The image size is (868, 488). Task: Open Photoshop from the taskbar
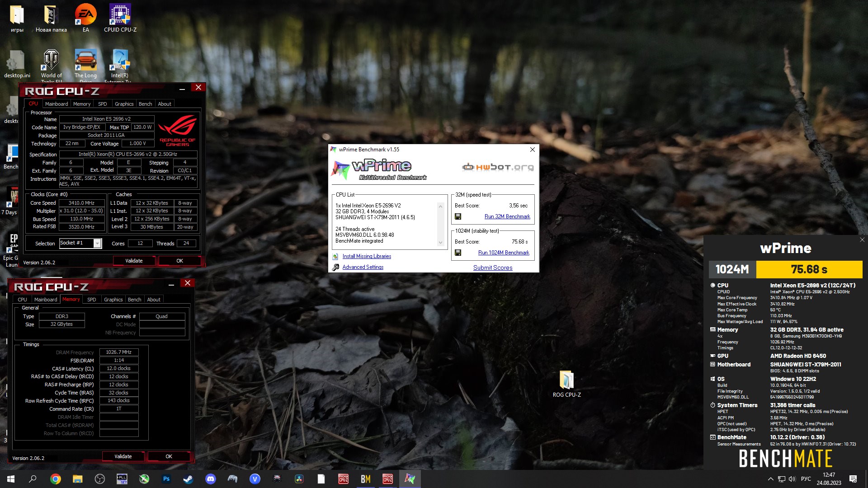[166, 479]
